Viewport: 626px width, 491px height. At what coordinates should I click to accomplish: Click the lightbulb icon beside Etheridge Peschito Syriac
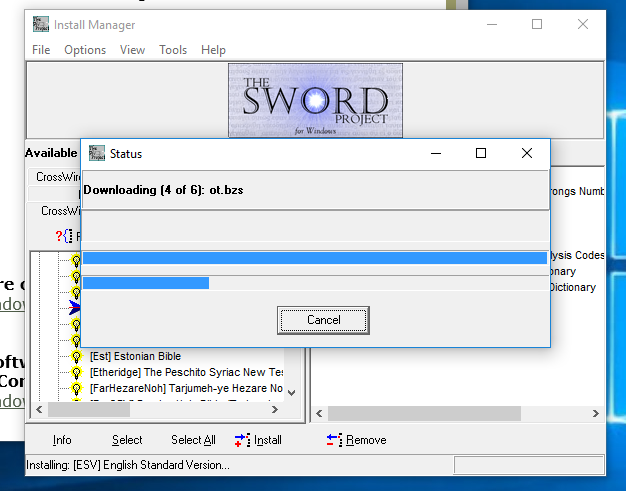click(76, 372)
